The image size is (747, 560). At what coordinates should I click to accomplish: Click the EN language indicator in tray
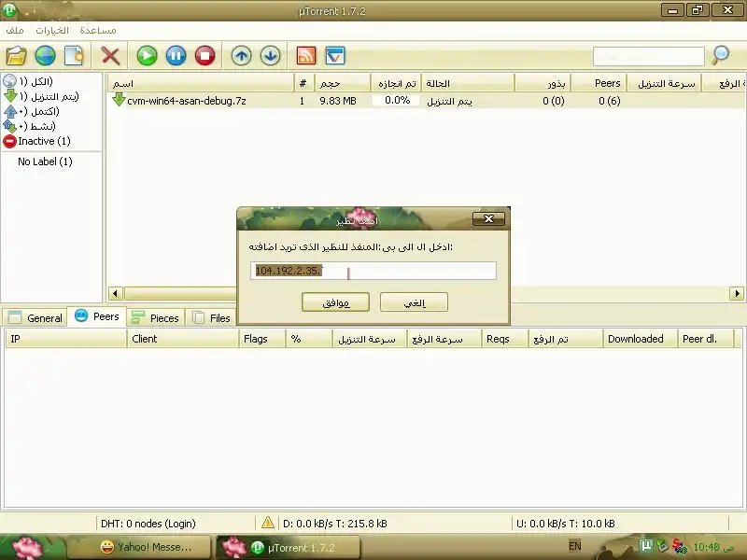click(575, 546)
